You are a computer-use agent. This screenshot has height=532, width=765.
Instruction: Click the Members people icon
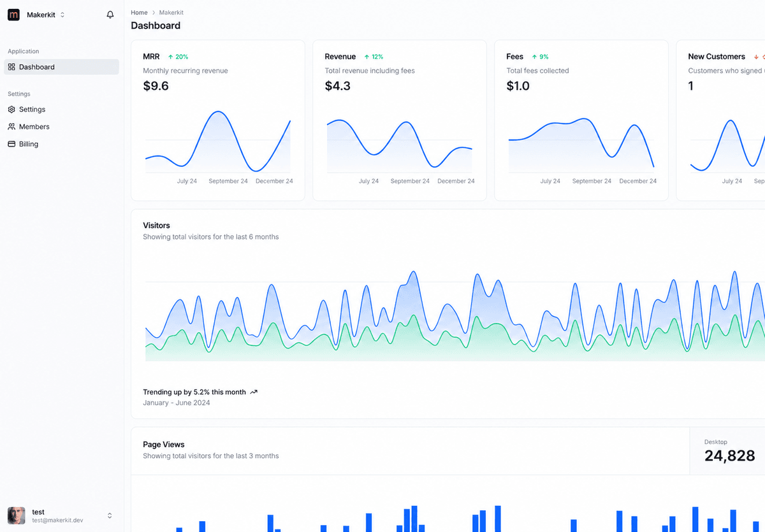click(11, 127)
